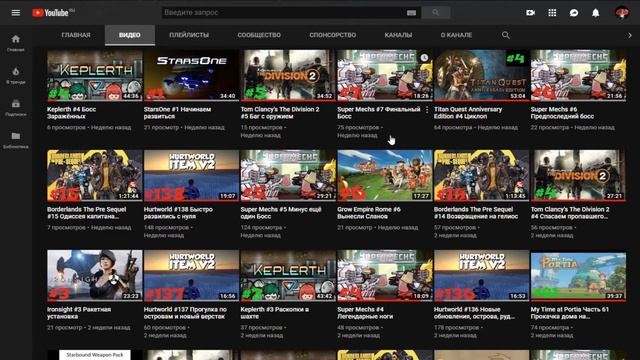The width and height of the screenshot is (640, 360).
Task: Open Borderlands Pre Sequel #15 thumbnail
Action: tap(95, 175)
